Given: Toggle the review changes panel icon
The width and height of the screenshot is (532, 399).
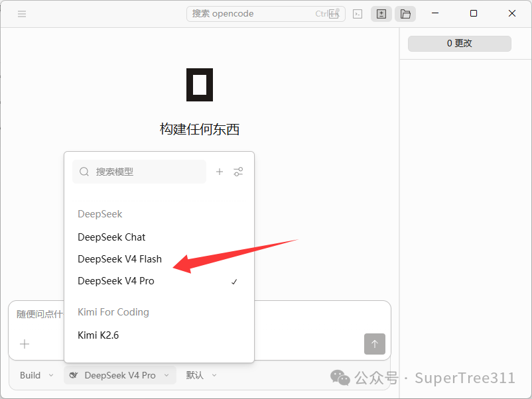Looking at the screenshot, I should click(x=381, y=14).
